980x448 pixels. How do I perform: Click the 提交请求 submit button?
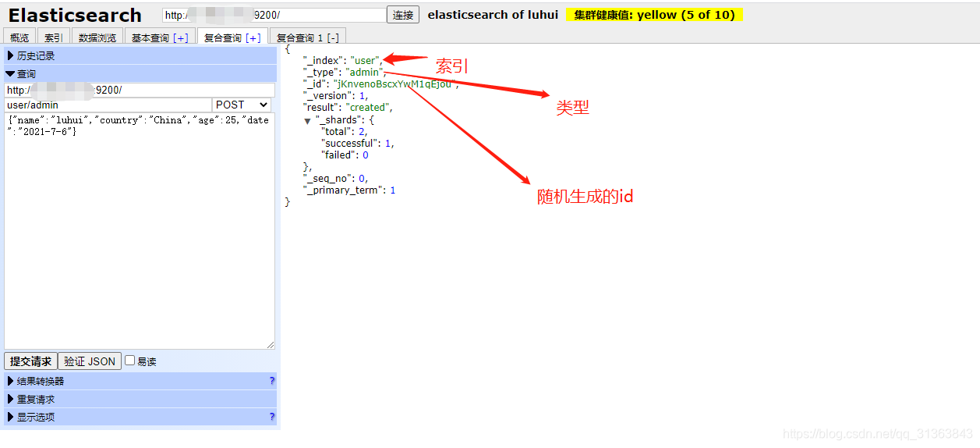click(31, 361)
